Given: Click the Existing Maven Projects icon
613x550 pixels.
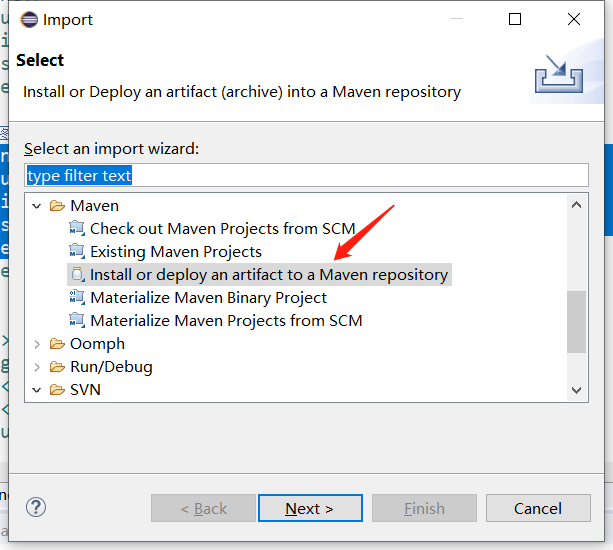Looking at the screenshot, I should pyautogui.click(x=77, y=252).
